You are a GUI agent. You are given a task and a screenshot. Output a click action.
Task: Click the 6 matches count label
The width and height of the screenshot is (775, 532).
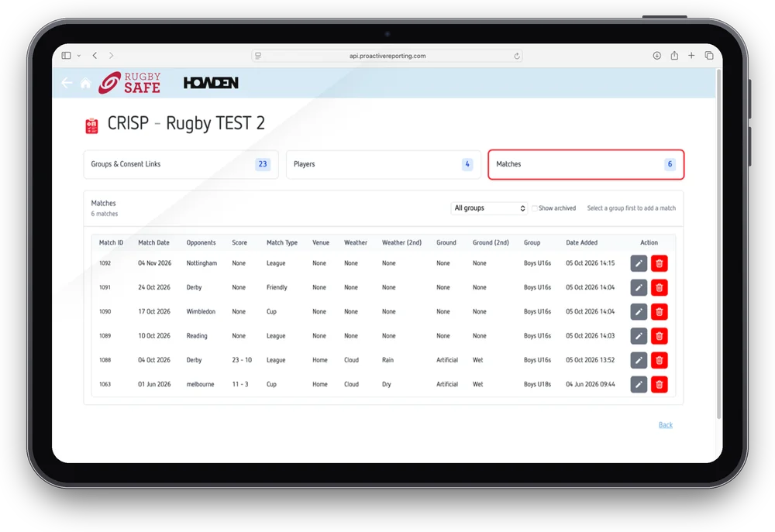pyautogui.click(x=105, y=214)
